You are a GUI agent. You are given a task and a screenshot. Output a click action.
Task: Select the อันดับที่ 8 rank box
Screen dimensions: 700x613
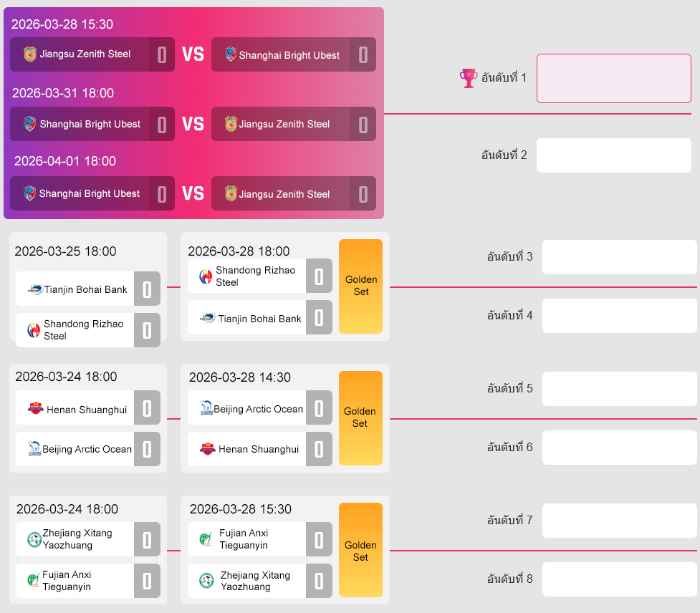coord(619,579)
